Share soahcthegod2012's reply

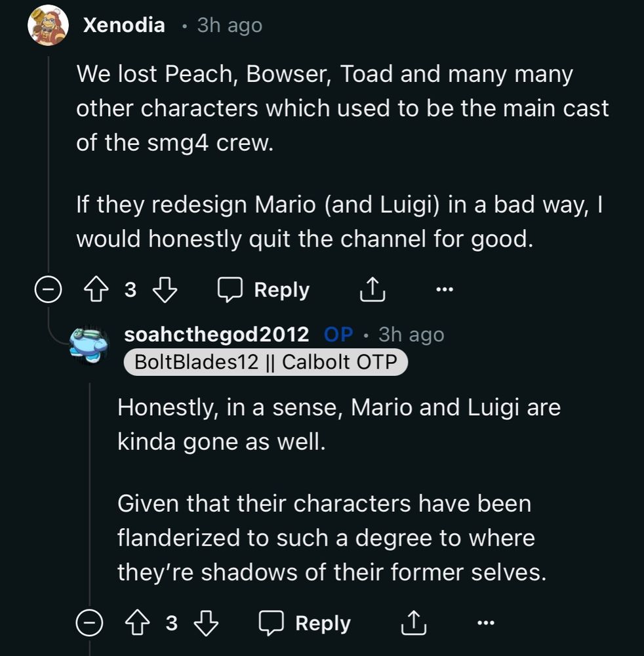414,623
